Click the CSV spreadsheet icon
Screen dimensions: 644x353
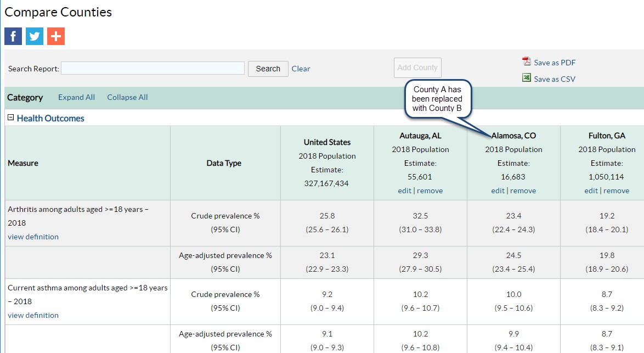tap(527, 77)
